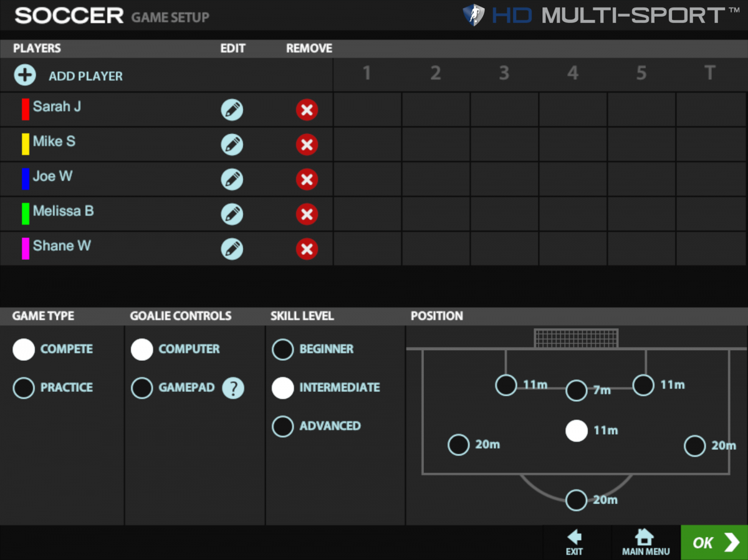Choose the right-side 20m position
748x560 pixels.
(695, 446)
